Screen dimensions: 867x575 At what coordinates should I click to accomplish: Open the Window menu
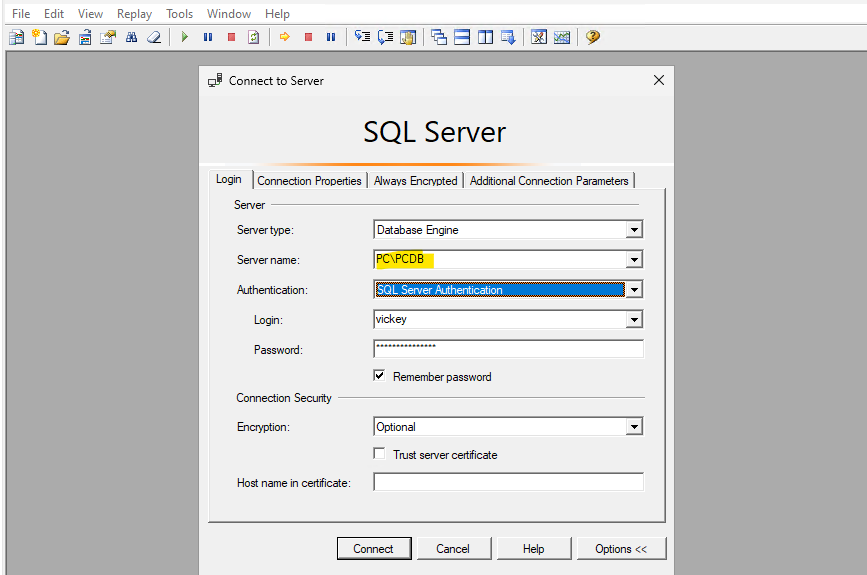point(229,14)
